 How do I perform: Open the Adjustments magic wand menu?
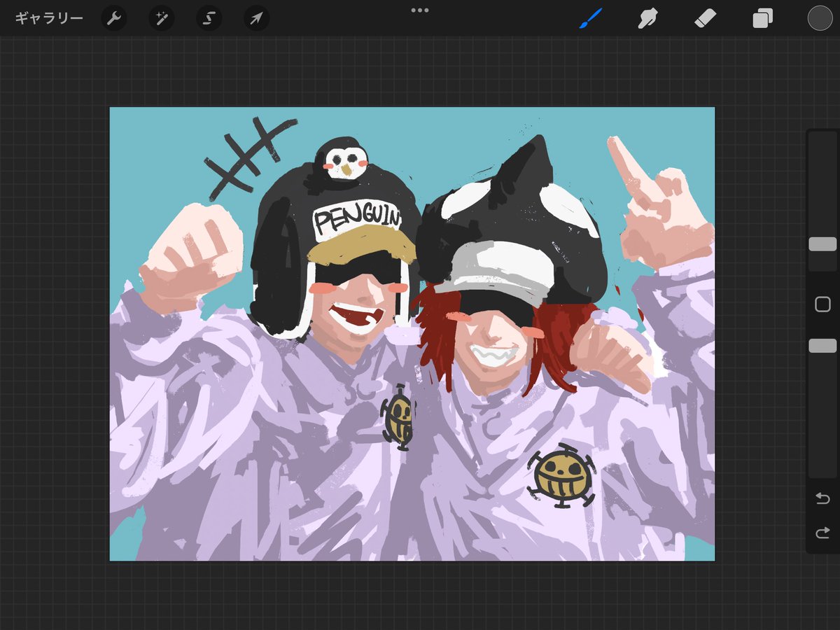(x=162, y=18)
